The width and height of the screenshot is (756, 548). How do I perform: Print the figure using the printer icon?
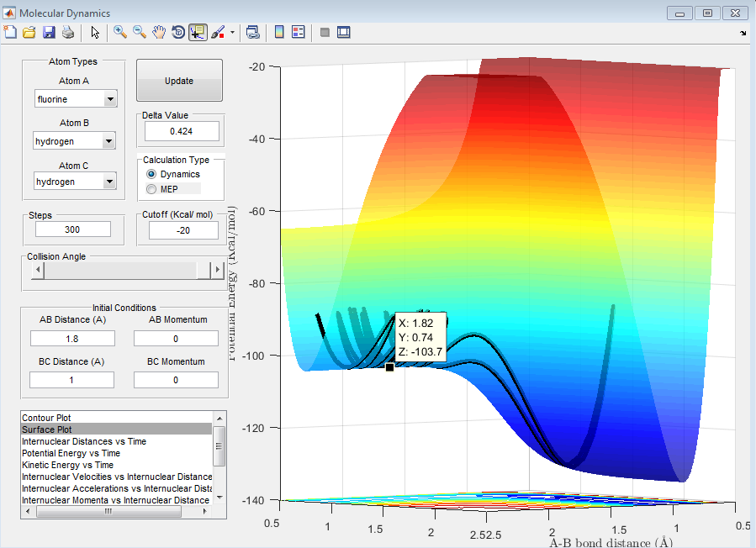(67, 32)
